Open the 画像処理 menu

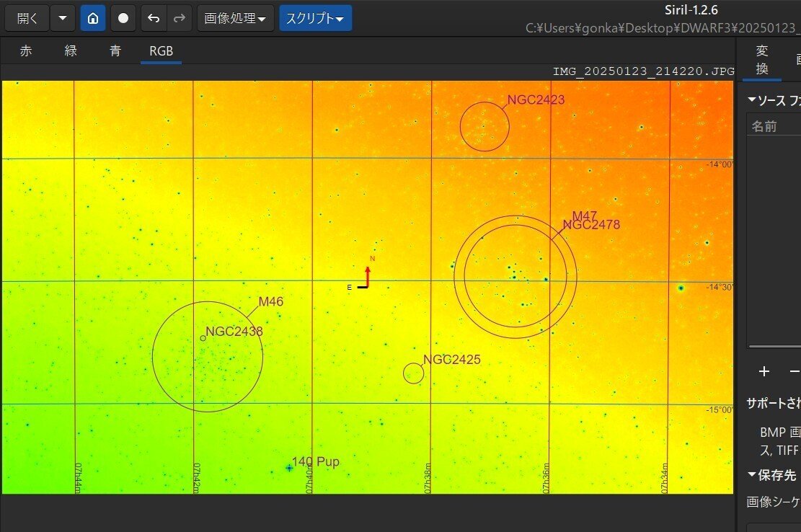(x=236, y=18)
